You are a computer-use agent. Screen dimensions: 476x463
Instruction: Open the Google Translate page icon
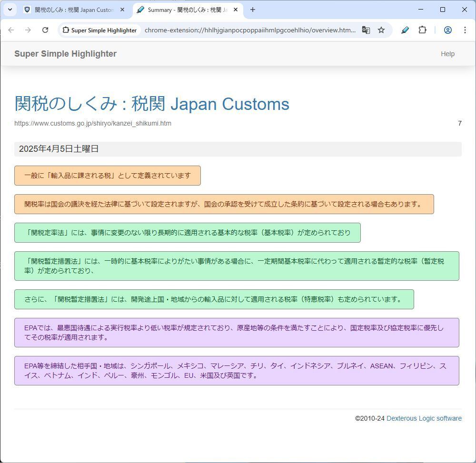pos(366,30)
